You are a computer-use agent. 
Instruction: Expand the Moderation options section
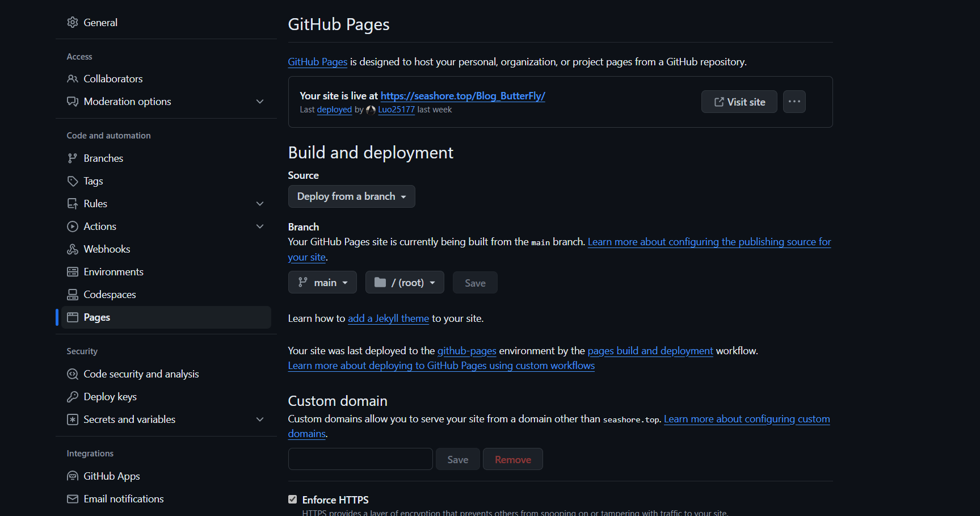pos(260,102)
